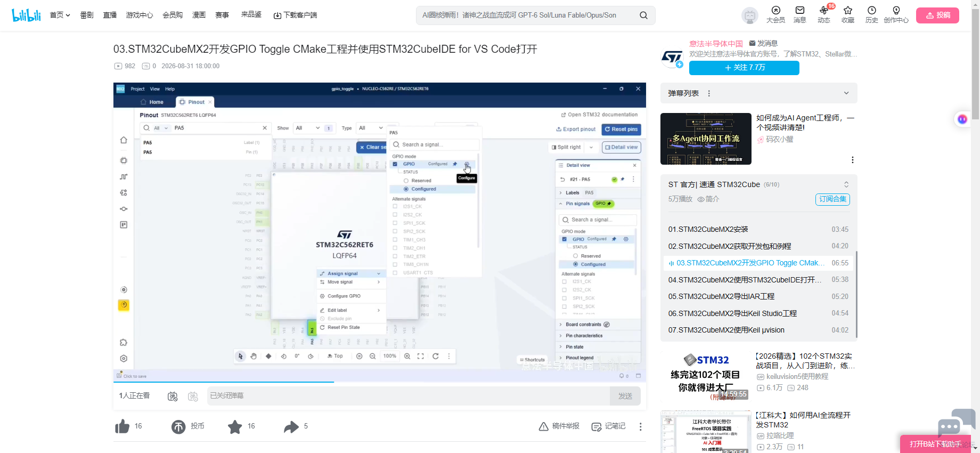980x453 pixels.
Task: Click 打开B站下载助手 button
Action: 935,444
